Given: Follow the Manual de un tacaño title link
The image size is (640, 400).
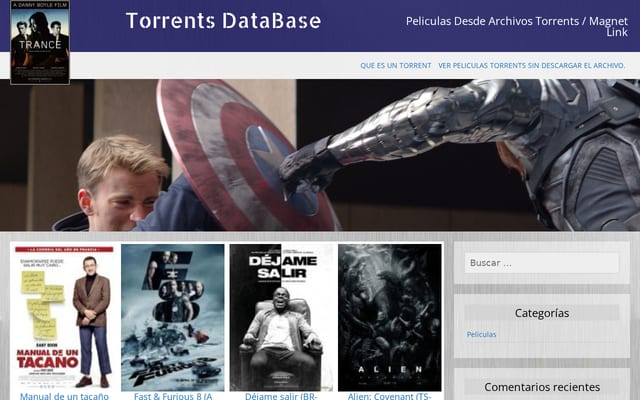Looking at the screenshot, I should click(64, 396).
